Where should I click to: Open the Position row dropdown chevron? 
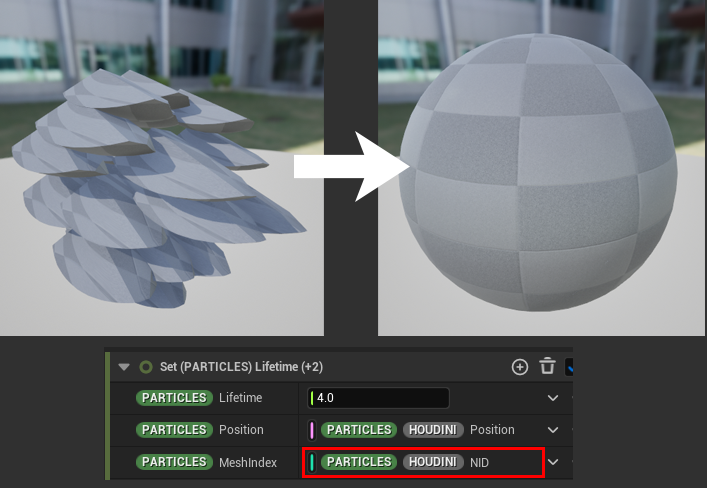[x=553, y=430]
